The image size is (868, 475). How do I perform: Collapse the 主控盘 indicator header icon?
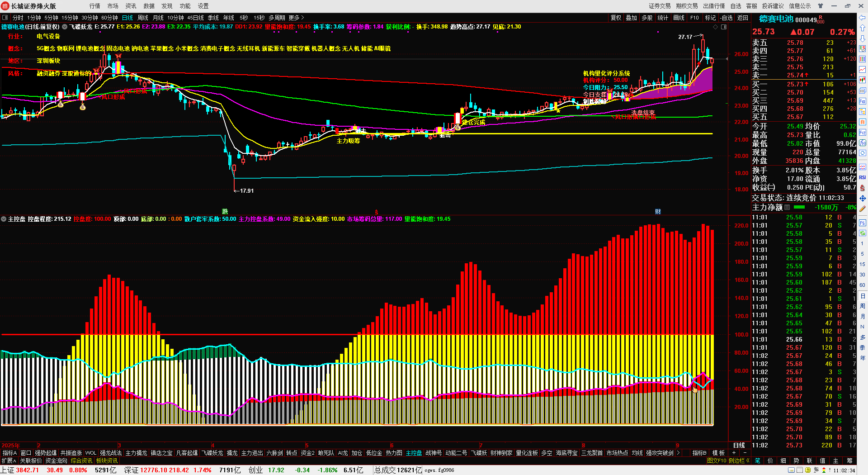pos(4,219)
